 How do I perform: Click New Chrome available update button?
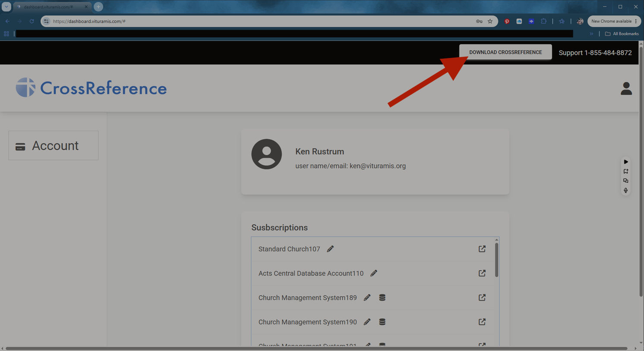(614, 21)
